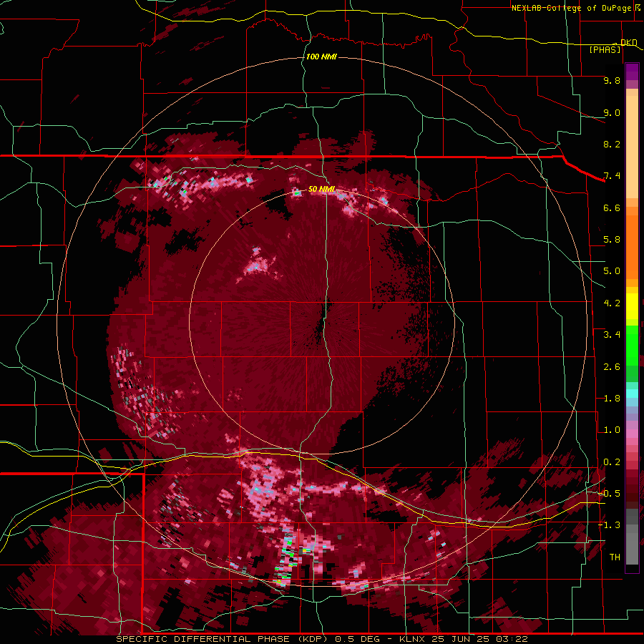Click the 6.6 scale value

612,208
